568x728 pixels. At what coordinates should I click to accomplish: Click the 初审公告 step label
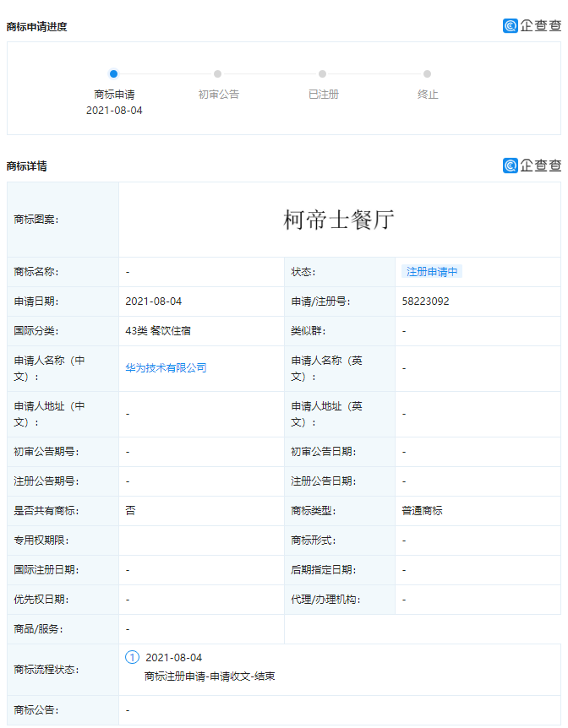[x=219, y=95]
